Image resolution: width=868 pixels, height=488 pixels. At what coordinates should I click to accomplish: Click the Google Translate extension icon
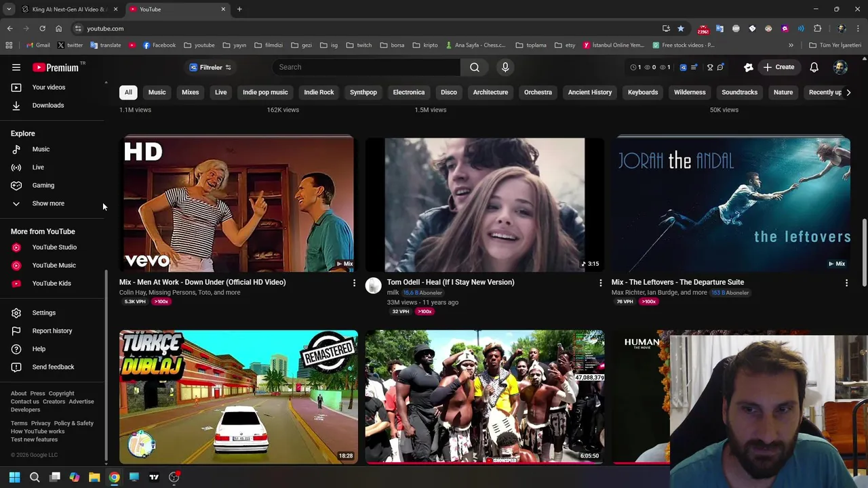pyautogui.click(x=719, y=28)
